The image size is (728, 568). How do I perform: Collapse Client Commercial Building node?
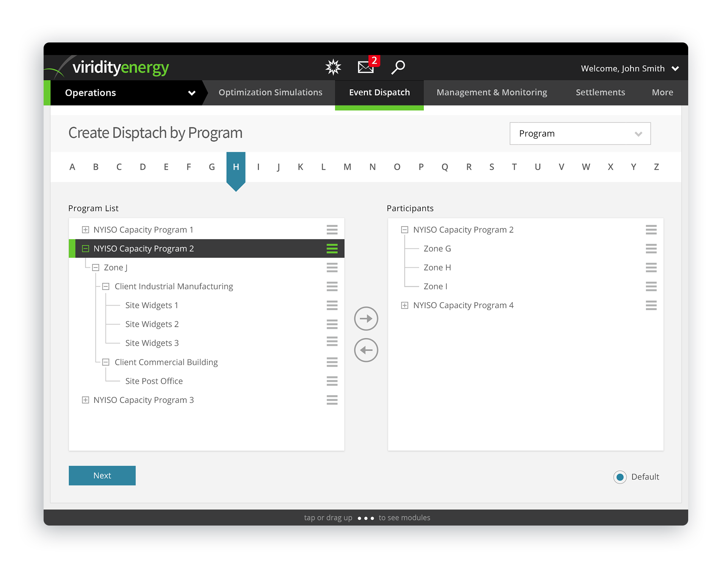(106, 362)
